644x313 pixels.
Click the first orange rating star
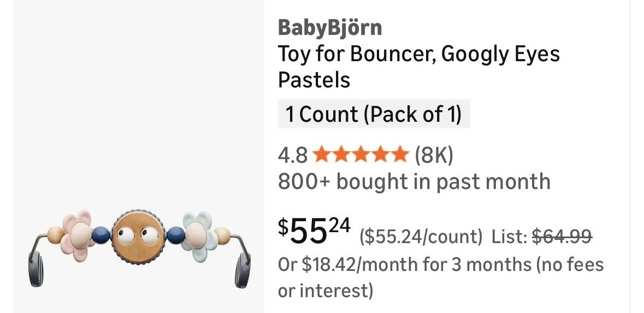coord(321,155)
